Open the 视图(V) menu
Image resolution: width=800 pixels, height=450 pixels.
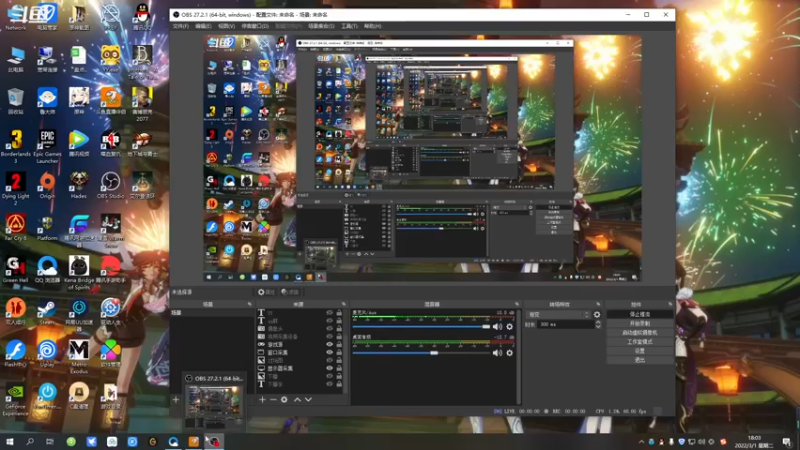[227, 26]
